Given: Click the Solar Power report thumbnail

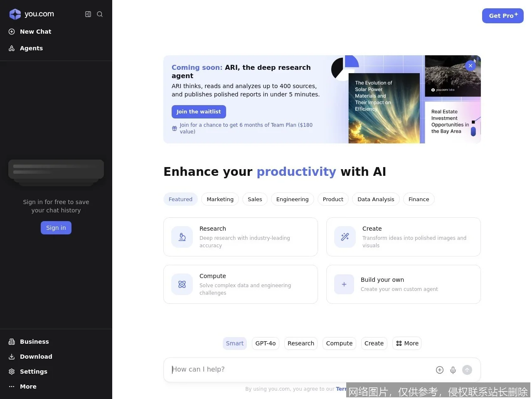Looking at the screenshot, I should click(384, 108).
